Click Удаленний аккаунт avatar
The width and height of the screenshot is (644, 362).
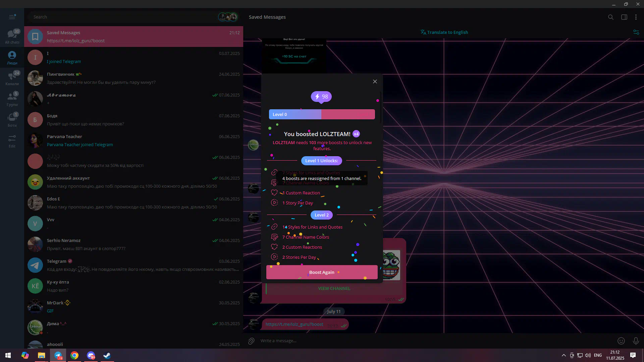(35, 182)
